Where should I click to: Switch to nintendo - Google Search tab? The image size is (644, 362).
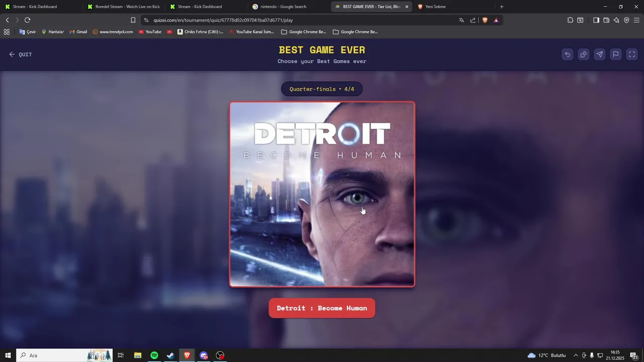click(289, 7)
